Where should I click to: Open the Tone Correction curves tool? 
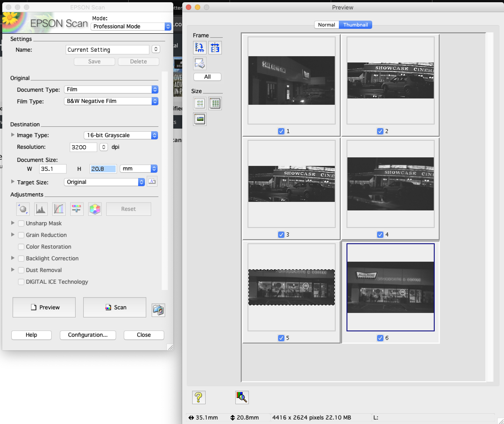point(59,209)
